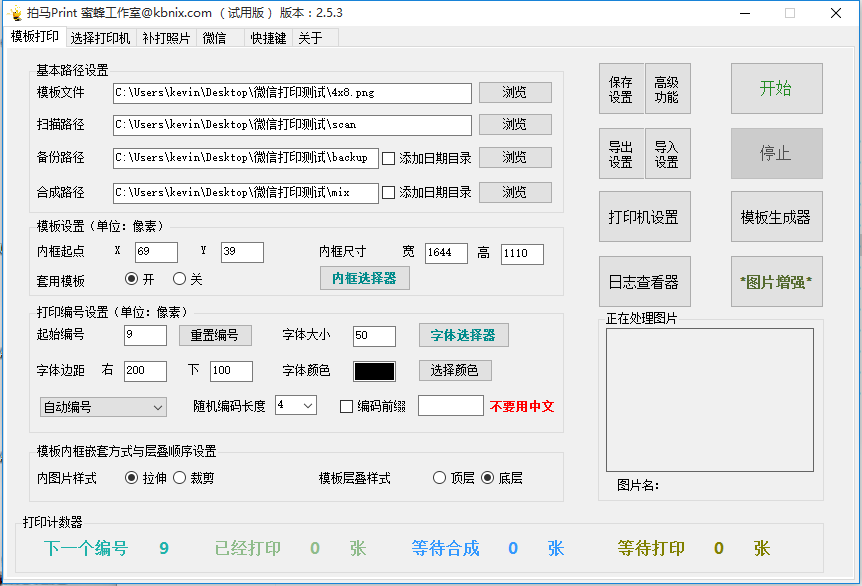Open the 日志查看器 log viewer
862x586 pixels.
click(x=644, y=281)
